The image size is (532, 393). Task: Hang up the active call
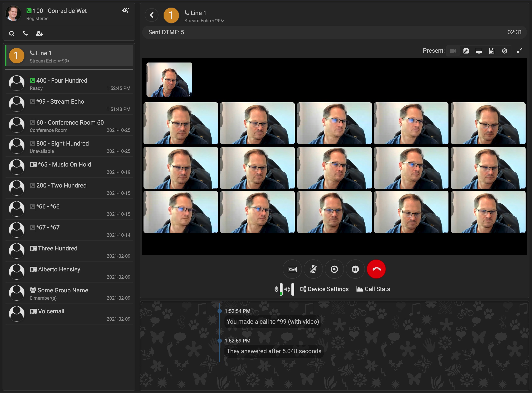coord(376,269)
